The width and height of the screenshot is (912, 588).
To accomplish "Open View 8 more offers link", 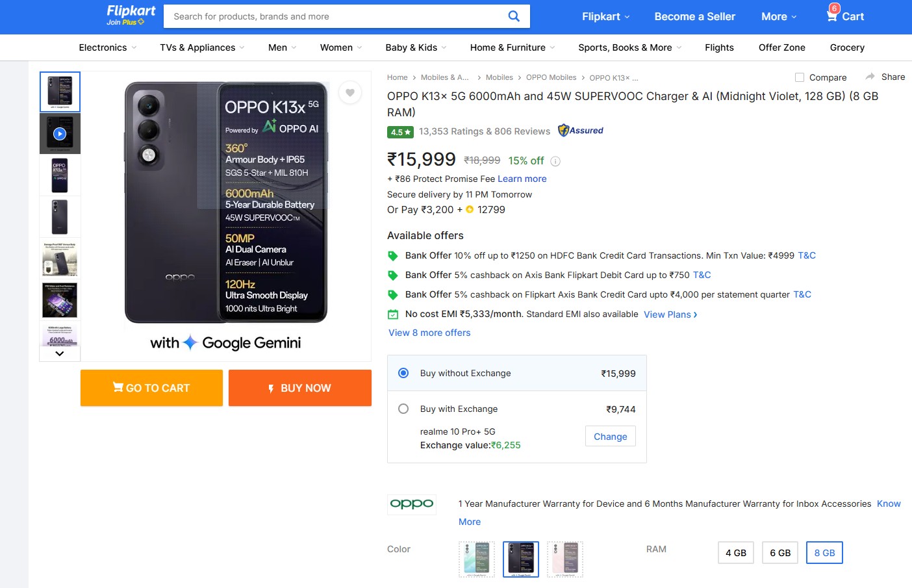I will coord(429,333).
